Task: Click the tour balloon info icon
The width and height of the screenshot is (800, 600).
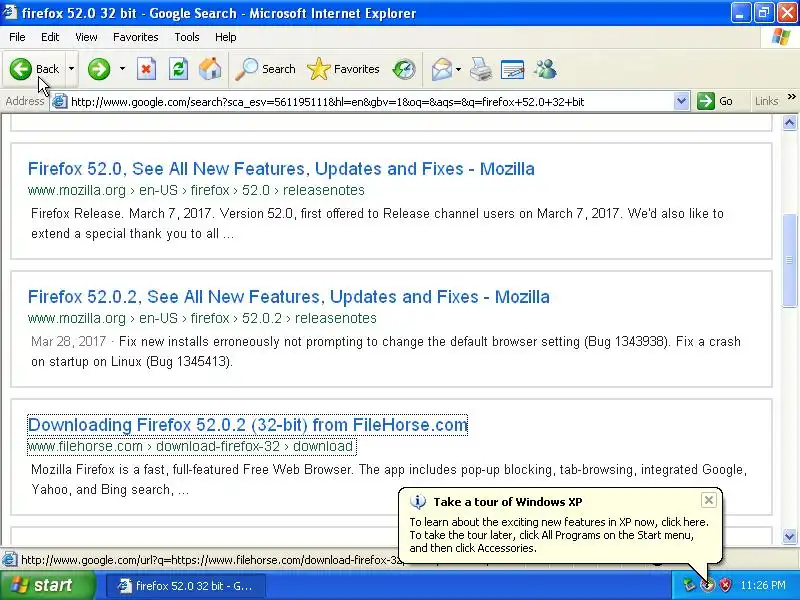Action: [x=418, y=502]
